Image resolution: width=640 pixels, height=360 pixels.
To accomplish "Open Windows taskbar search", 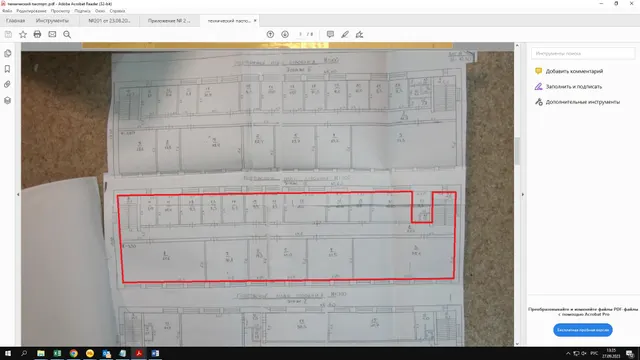I will tap(24, 353).
